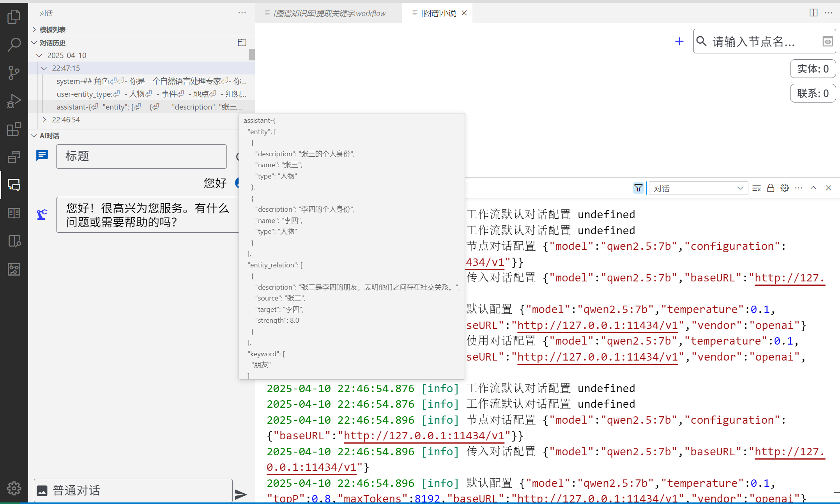Click the 实体: 0 button
The width and height of the screenshot is (840, 504).
tap(813, 69)
